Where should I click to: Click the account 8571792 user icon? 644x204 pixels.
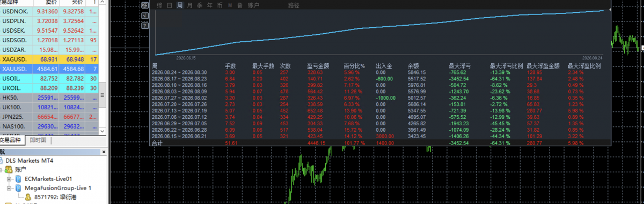point(28,197)
